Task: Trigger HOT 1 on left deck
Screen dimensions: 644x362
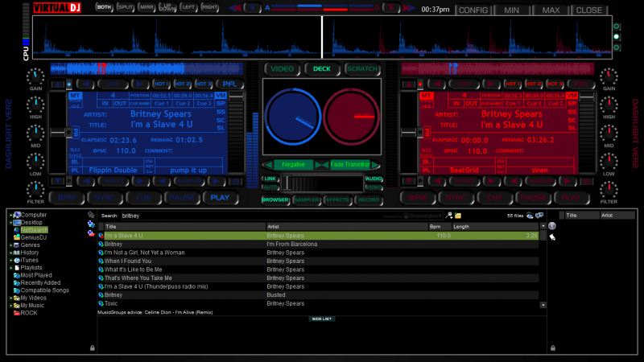Action: 162,84
